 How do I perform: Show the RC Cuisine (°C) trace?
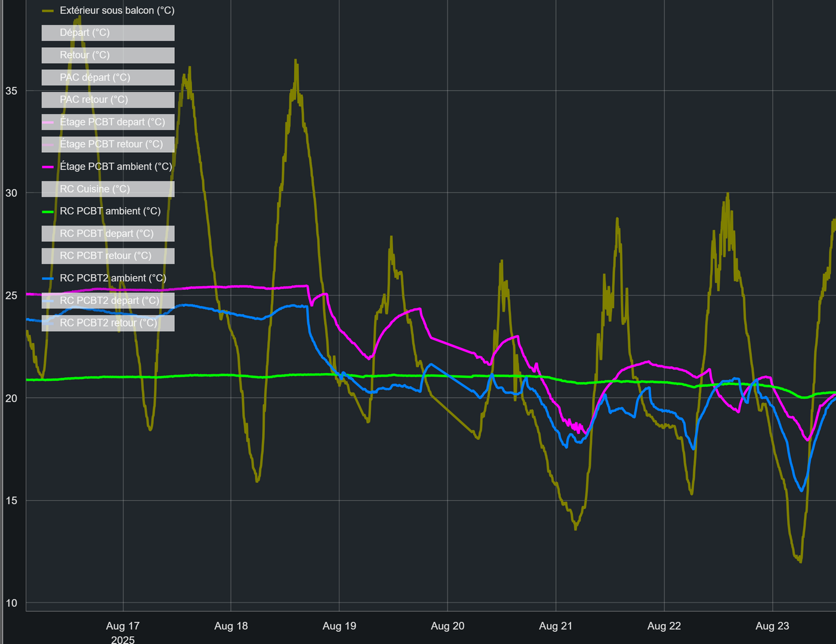click(95, 189)
